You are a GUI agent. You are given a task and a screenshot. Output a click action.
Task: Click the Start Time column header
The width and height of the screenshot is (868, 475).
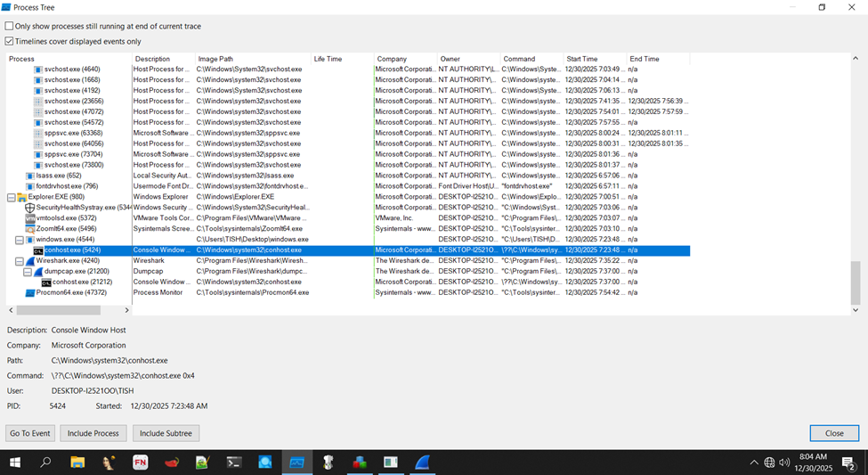tap(595, 59)
